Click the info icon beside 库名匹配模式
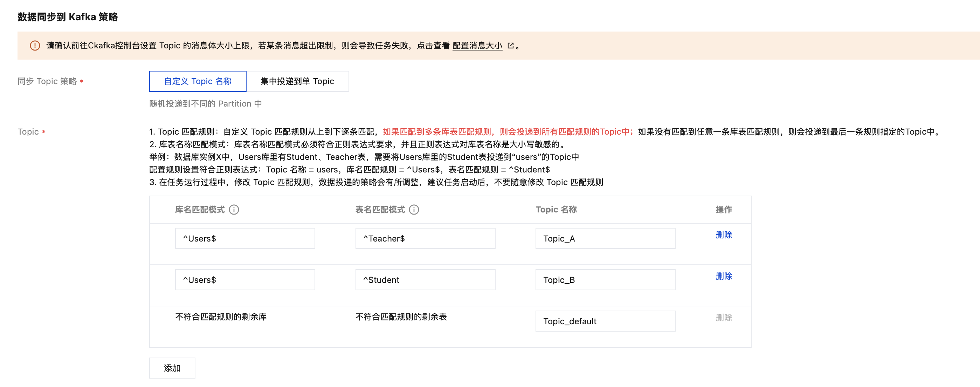This screenshot has width=980, height=387. (234, 210)
